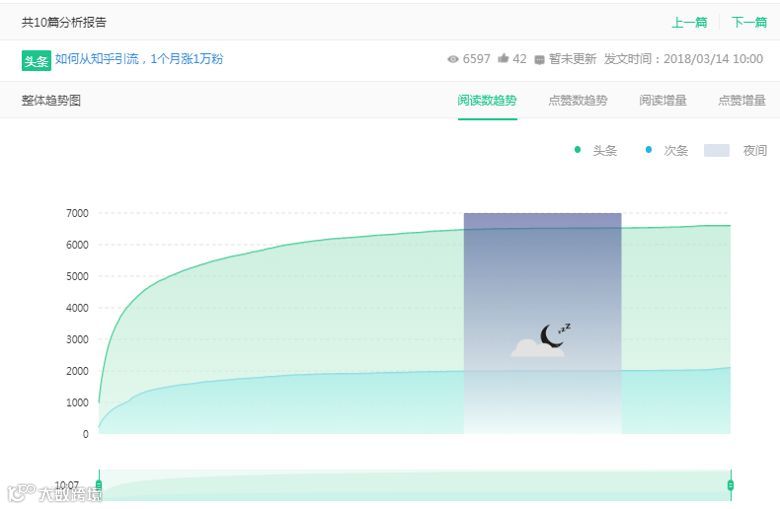The image size is (780, 509).
Task: Click the eye views icon
Action: [453, 59]
